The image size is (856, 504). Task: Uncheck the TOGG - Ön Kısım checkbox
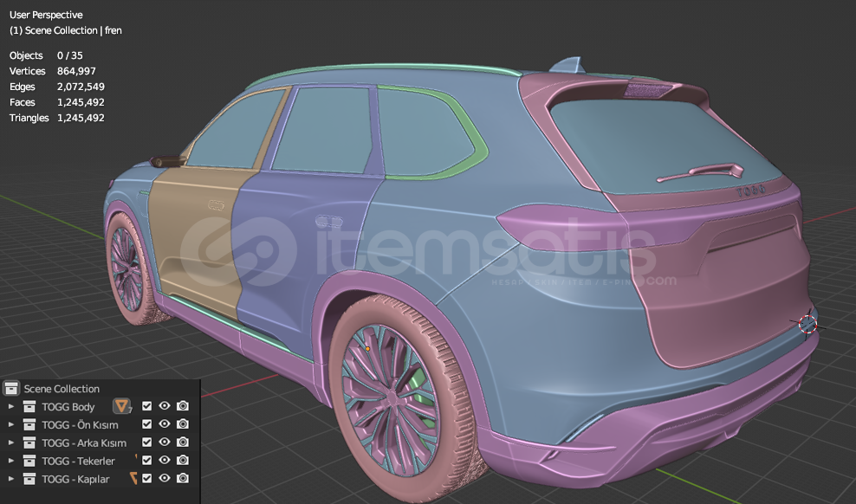click(x=146, y=423)
